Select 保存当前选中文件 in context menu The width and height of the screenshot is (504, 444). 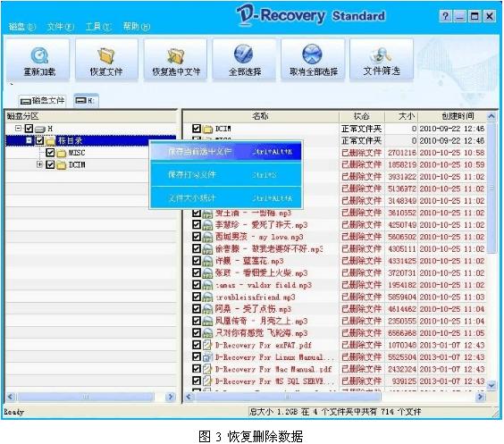pyautogui.click(x=226, y=151)
